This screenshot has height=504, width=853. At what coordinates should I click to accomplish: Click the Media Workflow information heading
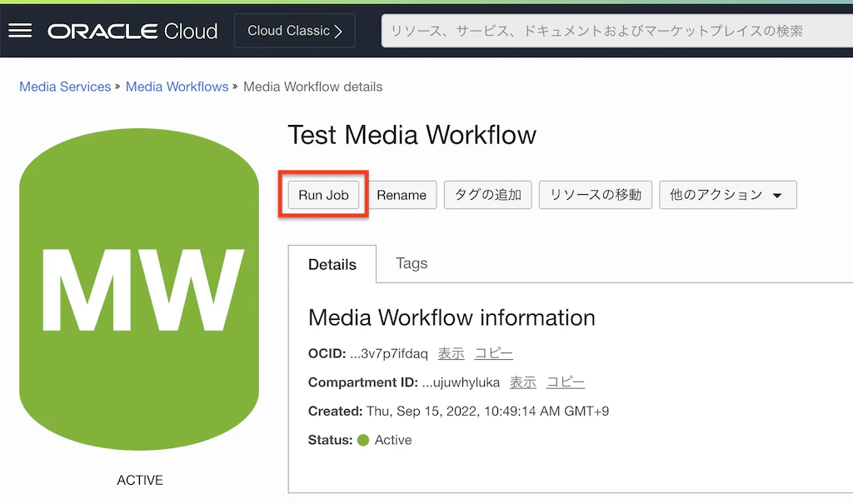[451, 318]
